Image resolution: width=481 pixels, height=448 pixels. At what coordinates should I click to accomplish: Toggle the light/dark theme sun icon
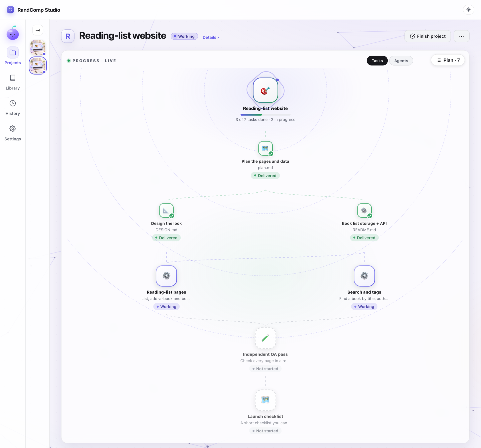click(469, 10)
